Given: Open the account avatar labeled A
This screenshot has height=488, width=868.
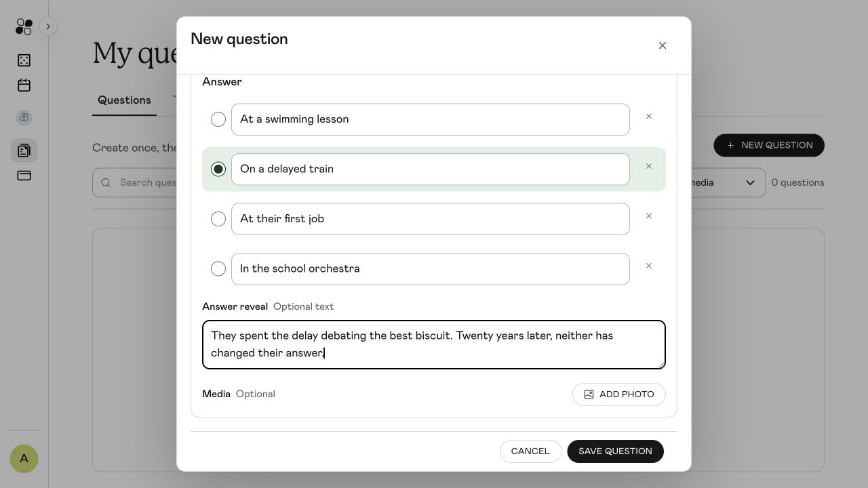Looking at the screenshot, I should (24, 459).
